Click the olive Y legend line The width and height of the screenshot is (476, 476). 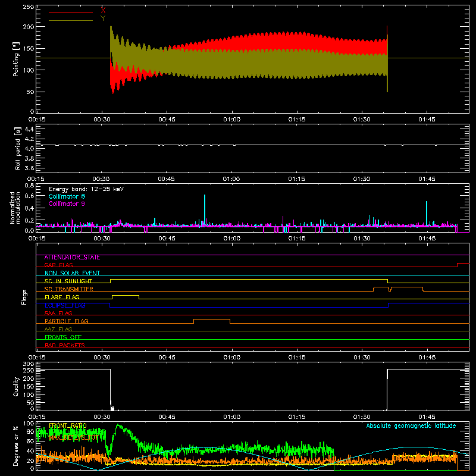[71, 20]
